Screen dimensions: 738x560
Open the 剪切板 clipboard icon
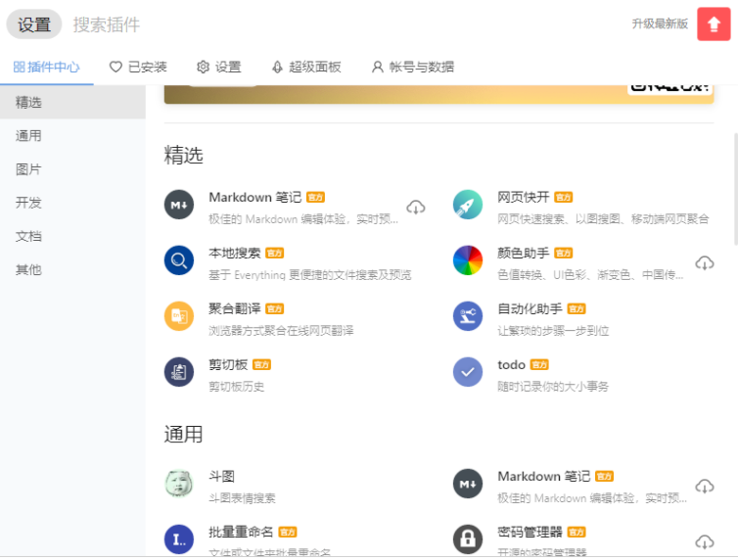[x=179, y=372]
